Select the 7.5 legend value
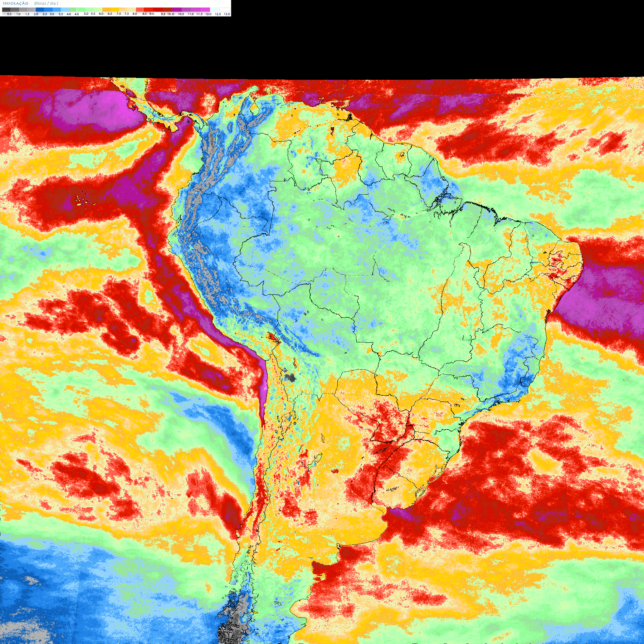 pyautogui.click(x=127, y=14)
